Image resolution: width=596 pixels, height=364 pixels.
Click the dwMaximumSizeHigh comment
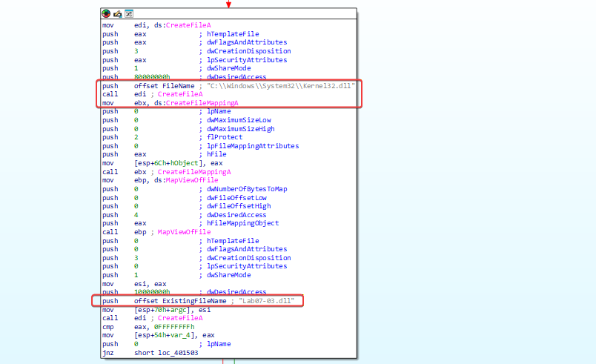point(241,129)
